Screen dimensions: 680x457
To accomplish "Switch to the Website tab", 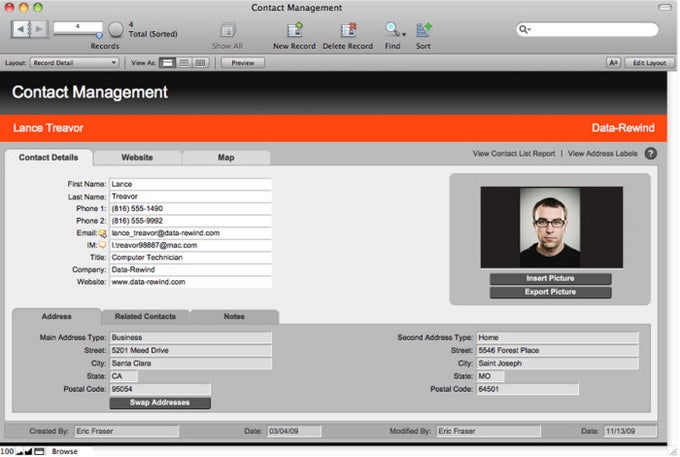I will click(137, 158).
